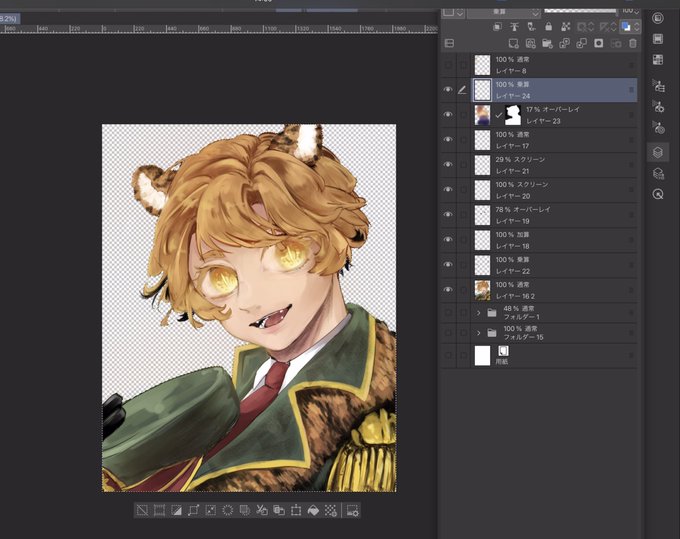Toggle visibility of レイヤー 17

tap(448, 140)
